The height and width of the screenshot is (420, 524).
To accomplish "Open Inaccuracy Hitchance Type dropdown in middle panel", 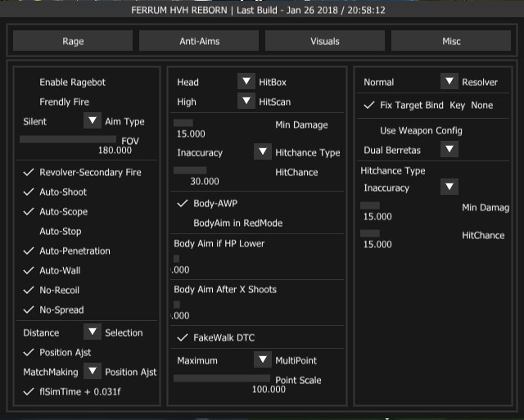I will pos(263,151).
